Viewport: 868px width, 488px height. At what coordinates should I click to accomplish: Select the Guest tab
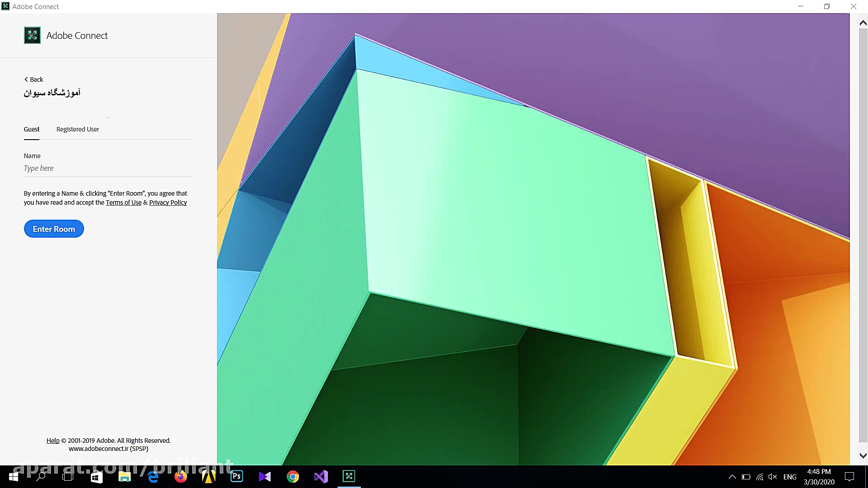32,129
